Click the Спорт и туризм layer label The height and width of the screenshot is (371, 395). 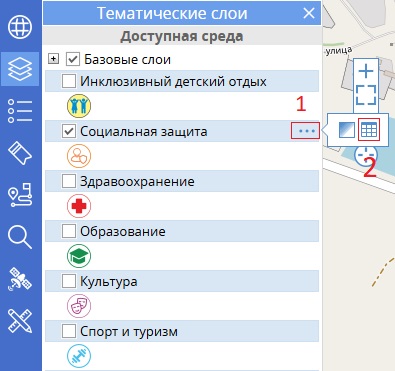coord(129,332)
